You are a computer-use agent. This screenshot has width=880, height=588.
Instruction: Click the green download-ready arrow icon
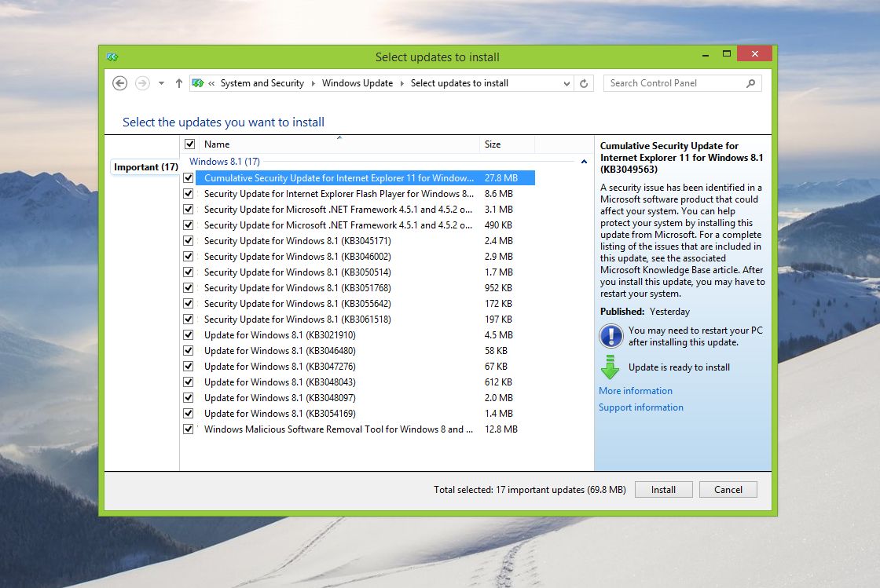tap(610, 367)
